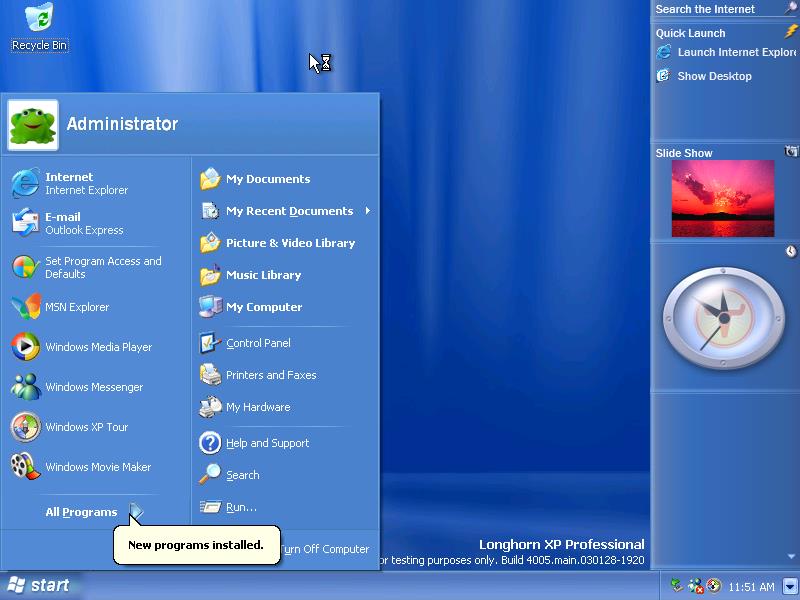The height and width of the screenshot is (600, 800).
Task: Click the Windows Media Player icon
Action: 25,346
